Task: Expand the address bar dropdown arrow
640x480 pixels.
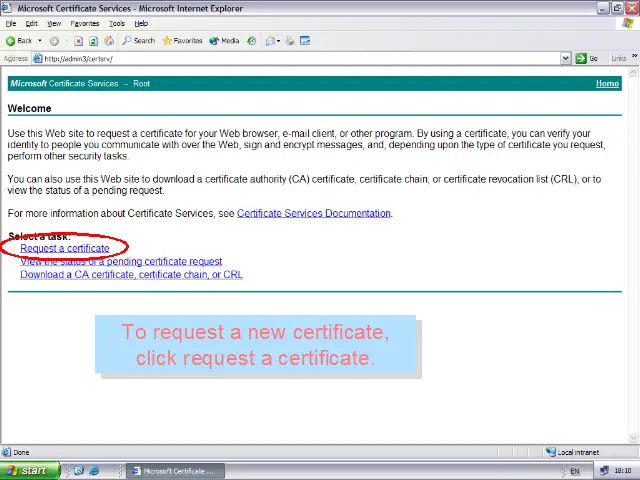Action: tap(565, 59)
